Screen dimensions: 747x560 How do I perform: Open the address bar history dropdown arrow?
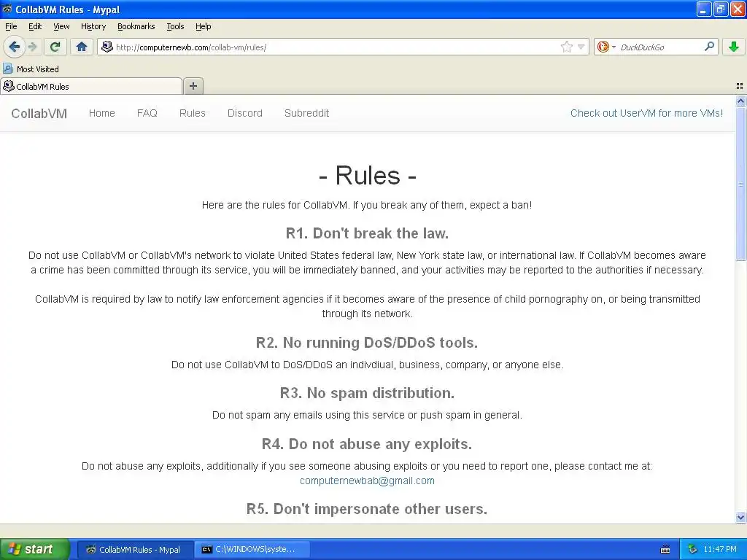point(581,47)
